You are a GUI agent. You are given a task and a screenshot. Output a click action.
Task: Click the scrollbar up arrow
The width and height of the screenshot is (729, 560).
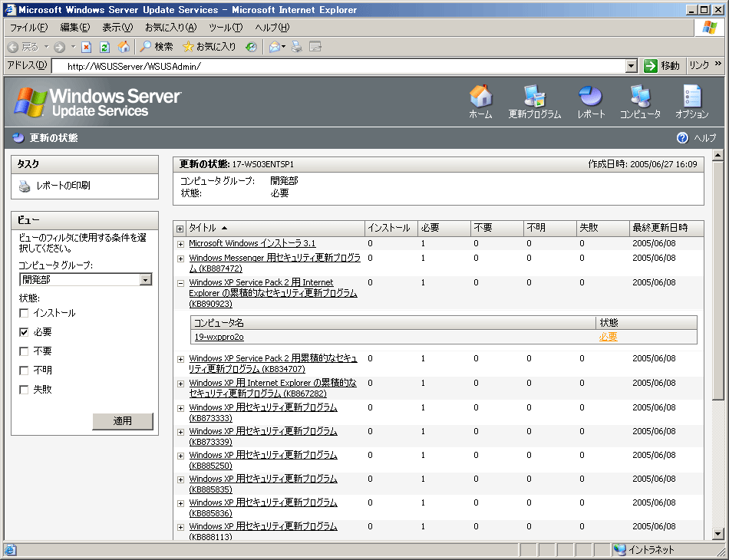pos(717,155)
